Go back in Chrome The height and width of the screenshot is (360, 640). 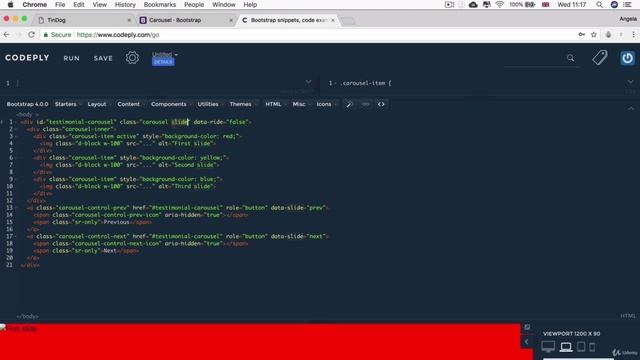pos(7,35)
